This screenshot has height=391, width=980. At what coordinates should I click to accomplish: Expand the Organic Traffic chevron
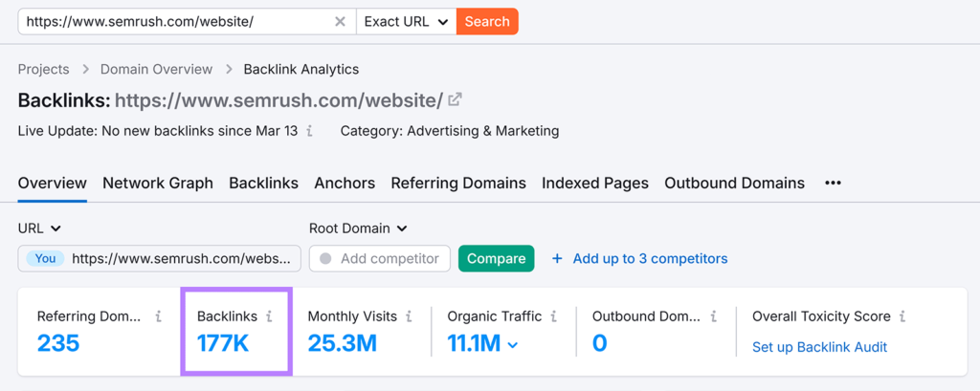[x=512, y=345]
